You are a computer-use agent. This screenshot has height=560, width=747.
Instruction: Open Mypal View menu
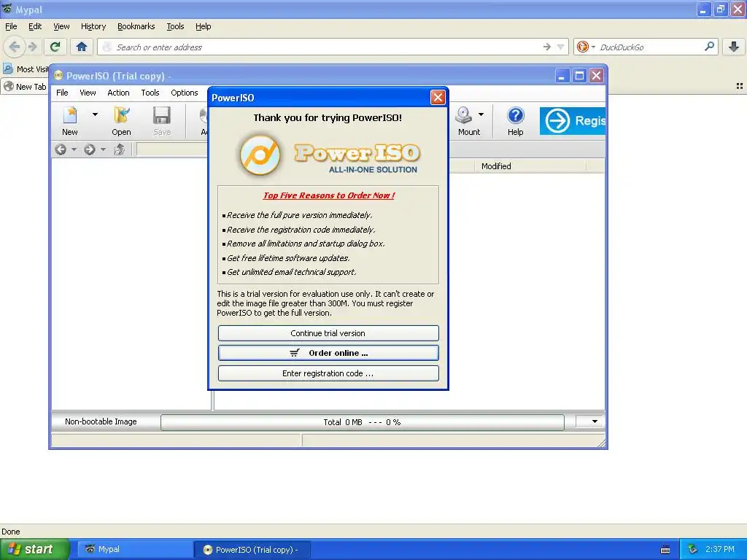(x=61, y=27)
